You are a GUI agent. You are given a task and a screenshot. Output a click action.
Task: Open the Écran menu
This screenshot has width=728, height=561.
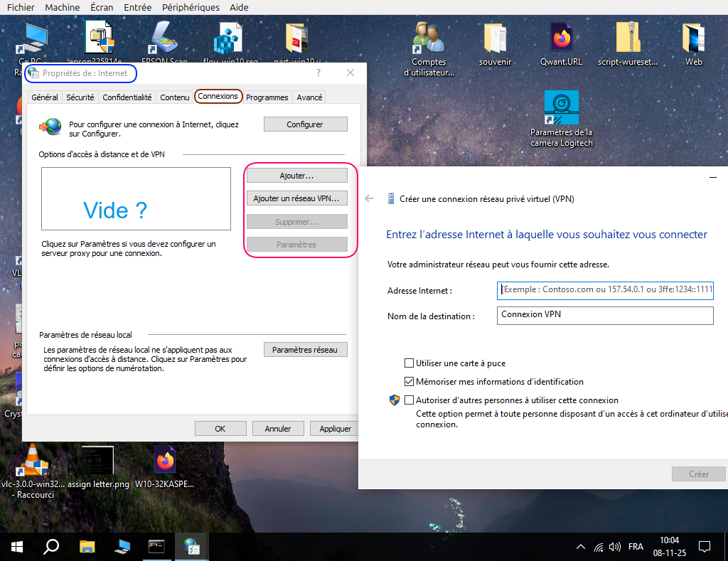102,7
